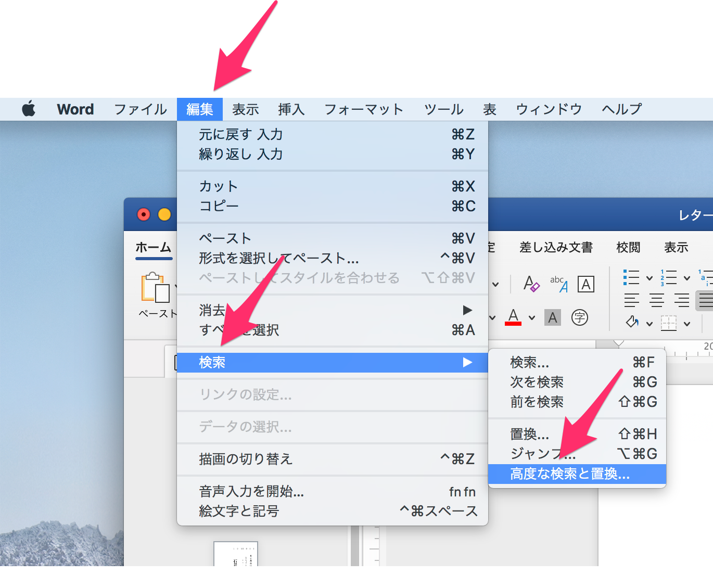Apply red font color A icon

(x=513, y=317)
